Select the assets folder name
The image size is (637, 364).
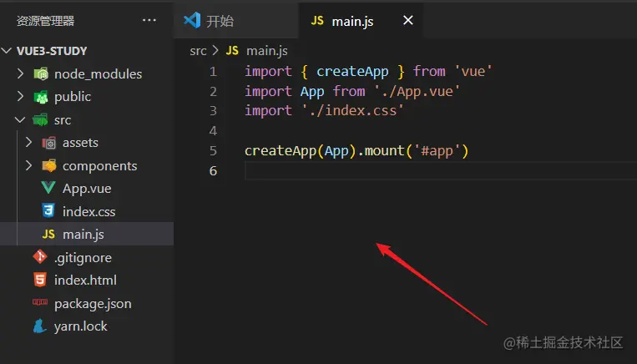pos(80,143)
